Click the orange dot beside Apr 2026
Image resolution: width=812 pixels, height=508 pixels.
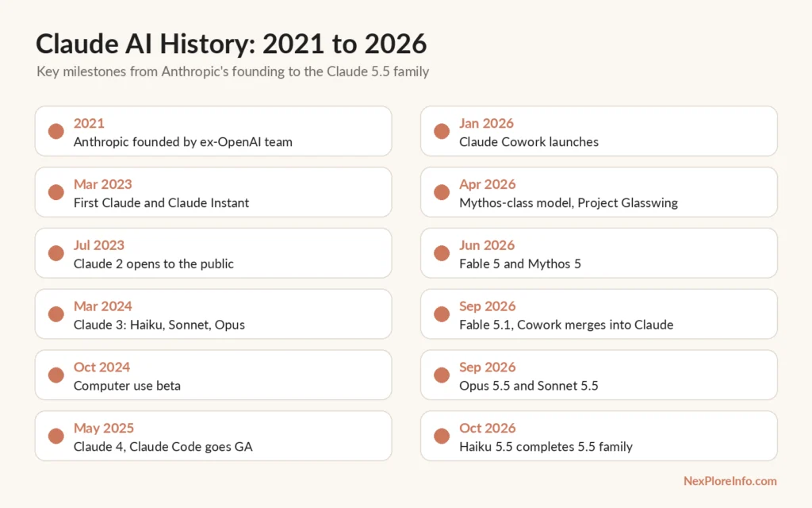tap(442, 192)
